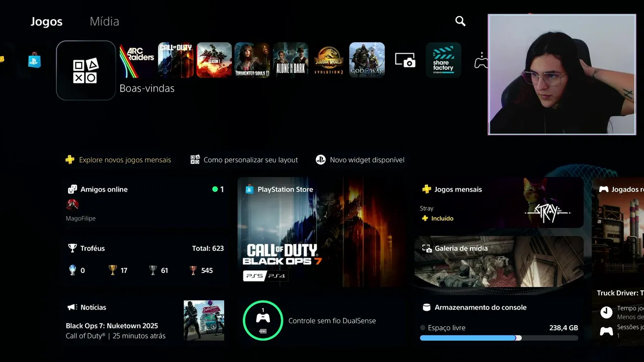Open the controller icon in game row
644x362 pixels.
pos(481,60)
